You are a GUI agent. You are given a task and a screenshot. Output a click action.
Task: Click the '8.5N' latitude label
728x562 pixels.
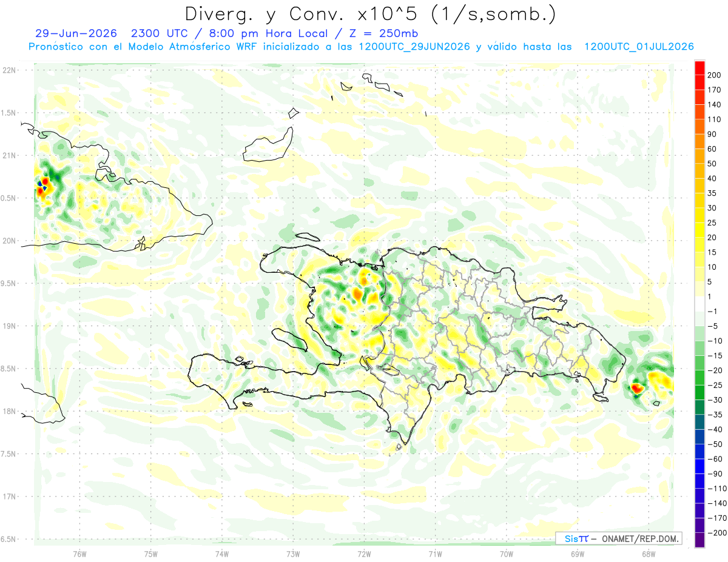coord(9,369)
